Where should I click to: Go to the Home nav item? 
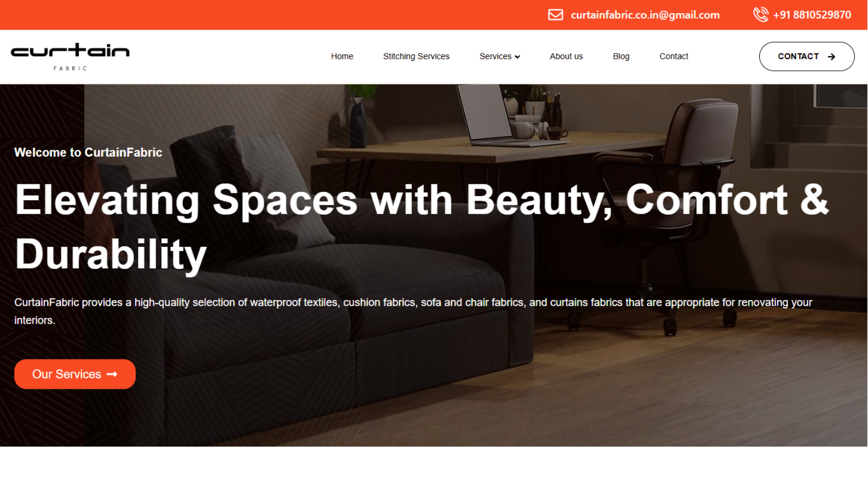point(342,56)
